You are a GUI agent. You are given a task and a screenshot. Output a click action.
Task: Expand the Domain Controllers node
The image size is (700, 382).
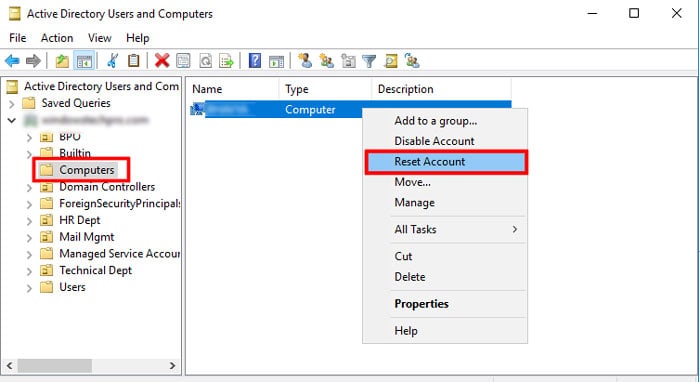point(29,188)
